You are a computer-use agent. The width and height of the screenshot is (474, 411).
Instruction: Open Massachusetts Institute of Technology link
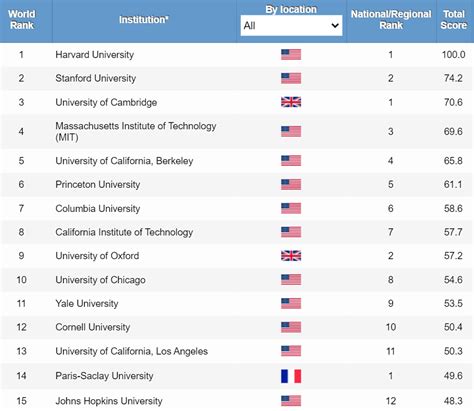(136, 131)
